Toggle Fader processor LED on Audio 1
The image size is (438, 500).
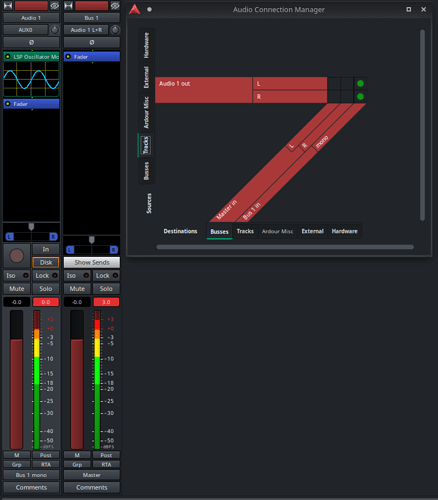click(x=8, y=104)
